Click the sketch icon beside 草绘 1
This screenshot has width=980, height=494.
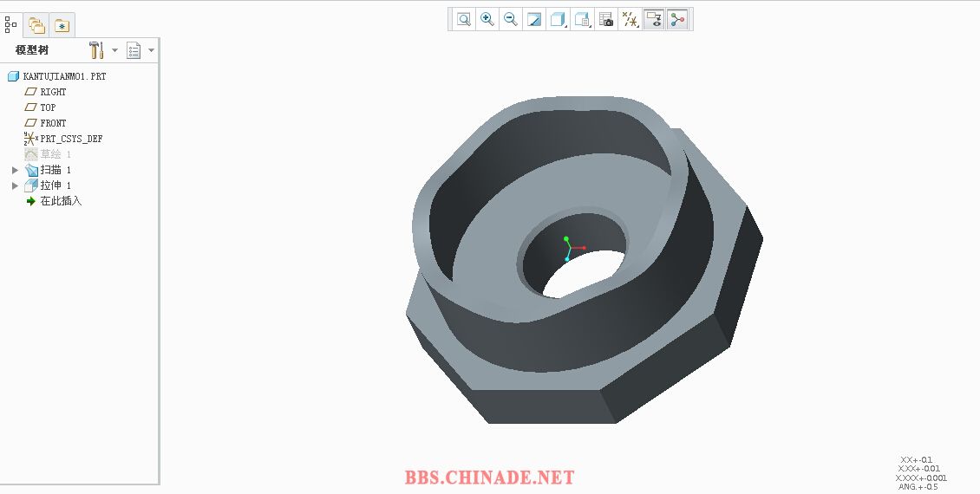point(30,154)
